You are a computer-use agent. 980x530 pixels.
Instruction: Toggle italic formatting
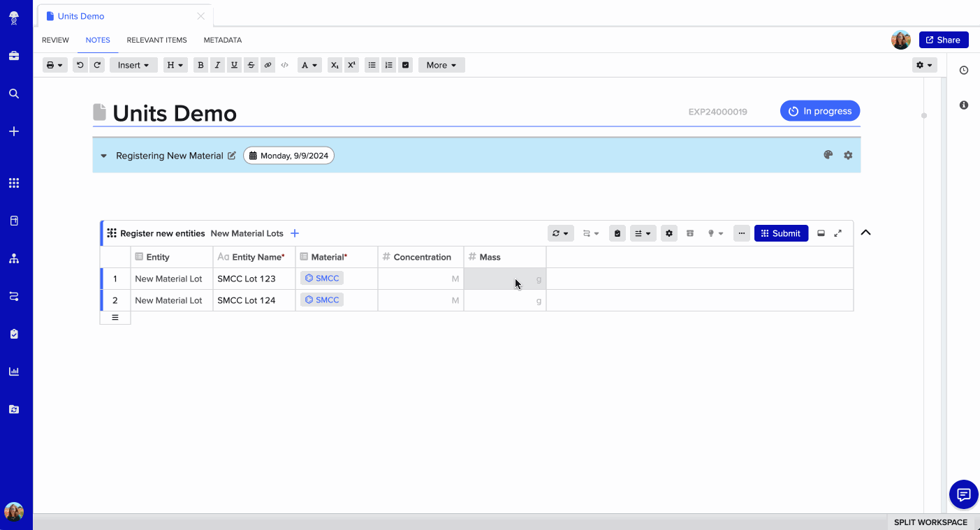pos(218,65)
